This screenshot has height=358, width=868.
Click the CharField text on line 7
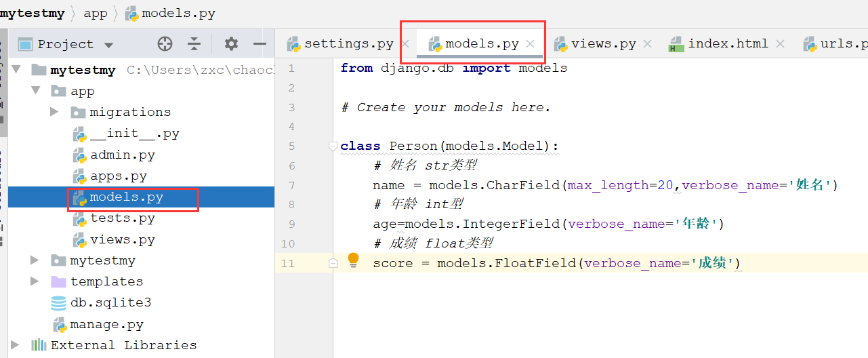(x=522, y=185)
